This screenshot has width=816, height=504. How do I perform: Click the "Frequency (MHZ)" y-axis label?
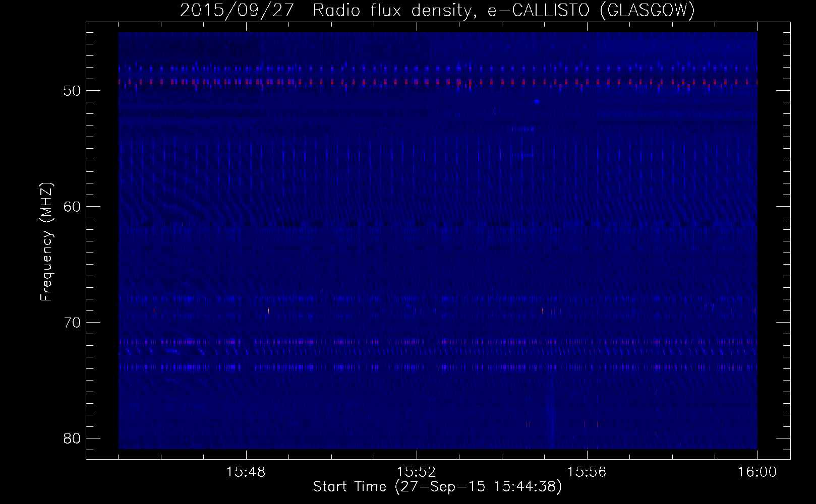(x=46, y=242)
